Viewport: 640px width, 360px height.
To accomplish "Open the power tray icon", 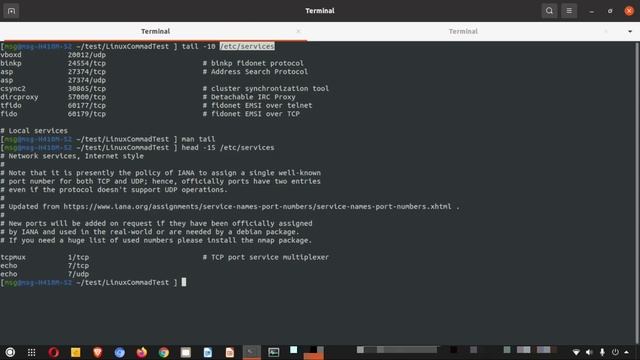I will point(615,352).
